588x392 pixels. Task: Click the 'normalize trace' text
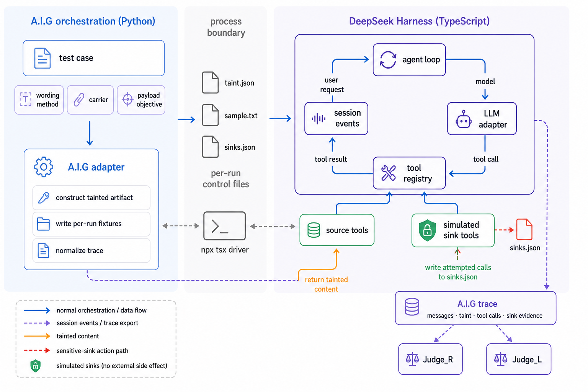[x=80, y=251]
